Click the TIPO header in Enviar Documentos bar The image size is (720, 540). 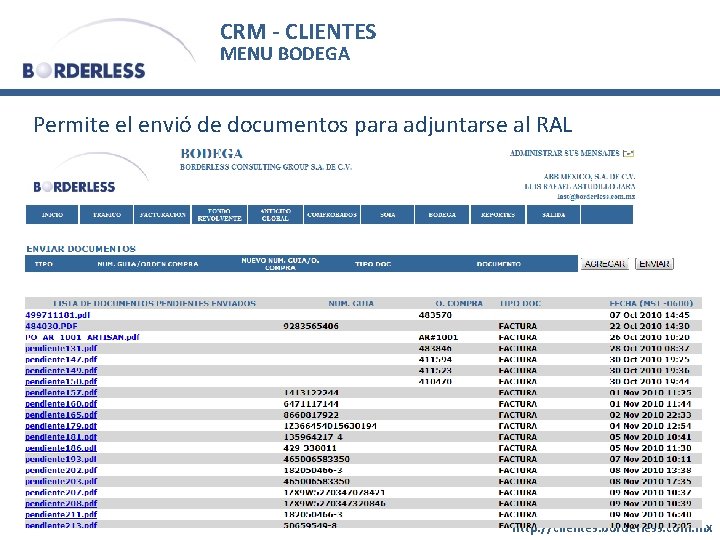[44, 264]
